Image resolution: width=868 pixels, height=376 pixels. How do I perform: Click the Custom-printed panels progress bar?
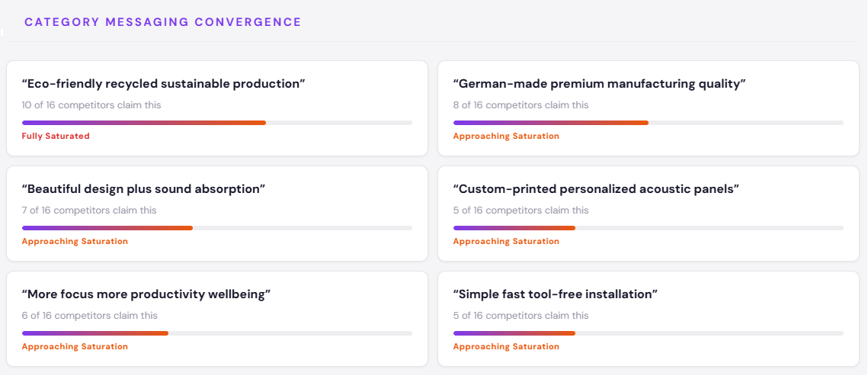click(x=648, y=228)
